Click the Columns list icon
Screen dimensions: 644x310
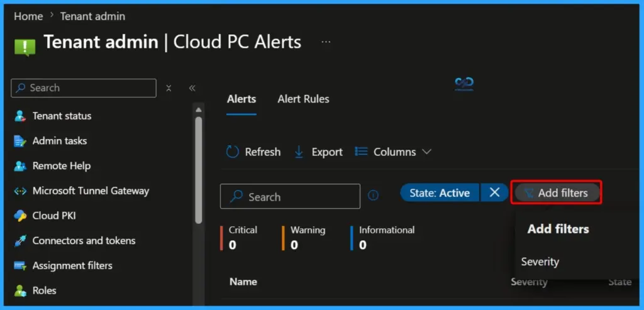point(361,152)
